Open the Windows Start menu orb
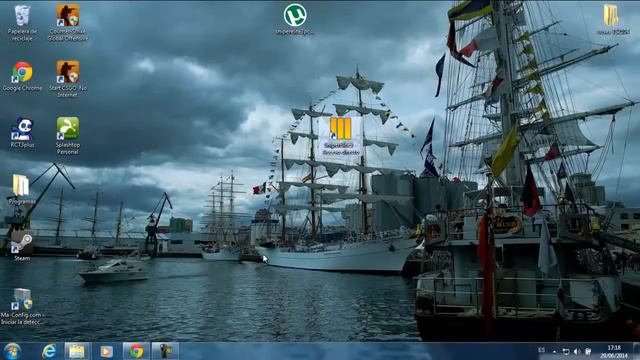Screen dimensions: 640x360 (12, 351)
